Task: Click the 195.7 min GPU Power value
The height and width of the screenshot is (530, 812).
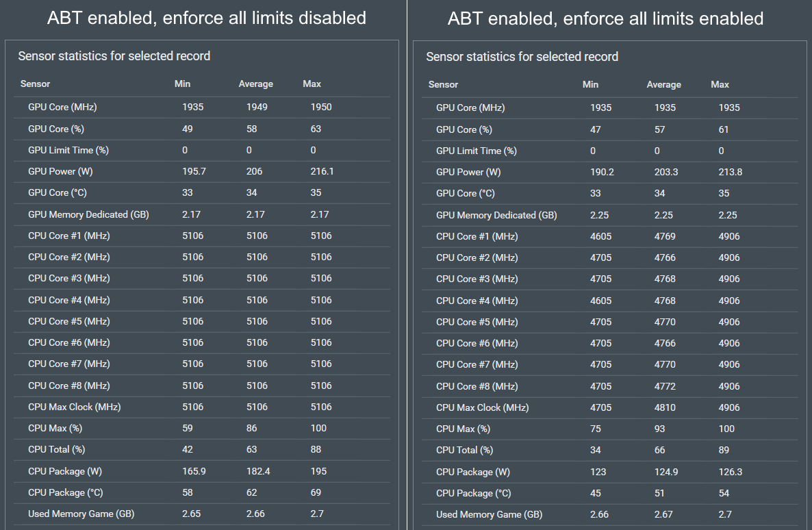Action: click(x=194, y=171)
